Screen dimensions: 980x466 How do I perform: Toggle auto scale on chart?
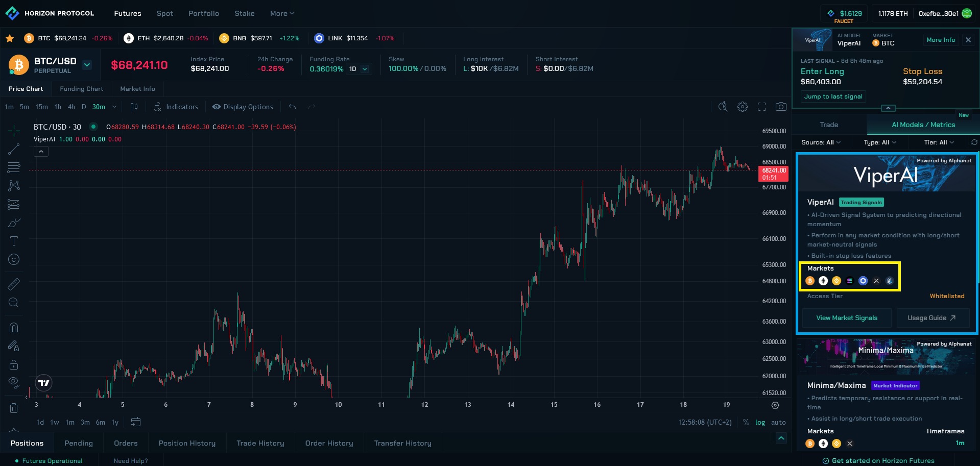[x=778, y=422]
